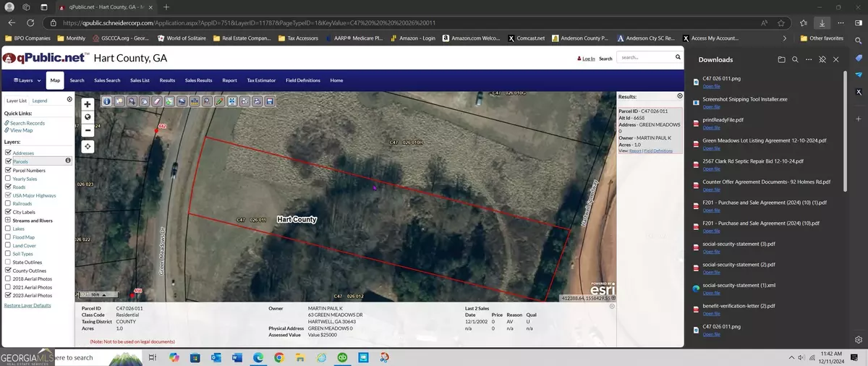Click the floppy disk save map icon
Viewport: 868px width, 366px height.
(270, 102)
